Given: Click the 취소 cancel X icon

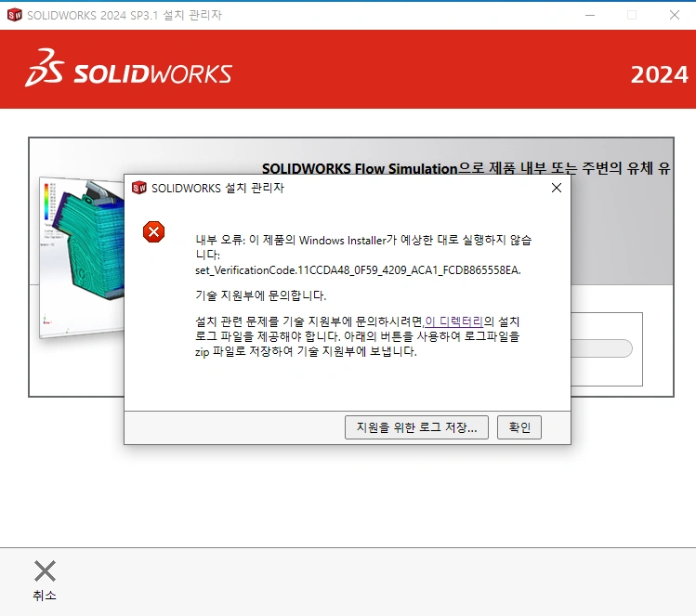Looking at the screenshot, I should click(45, 570).
